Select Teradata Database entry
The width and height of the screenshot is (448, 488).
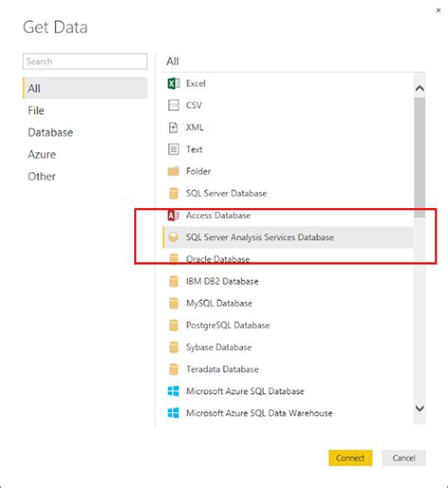[288, 369]
